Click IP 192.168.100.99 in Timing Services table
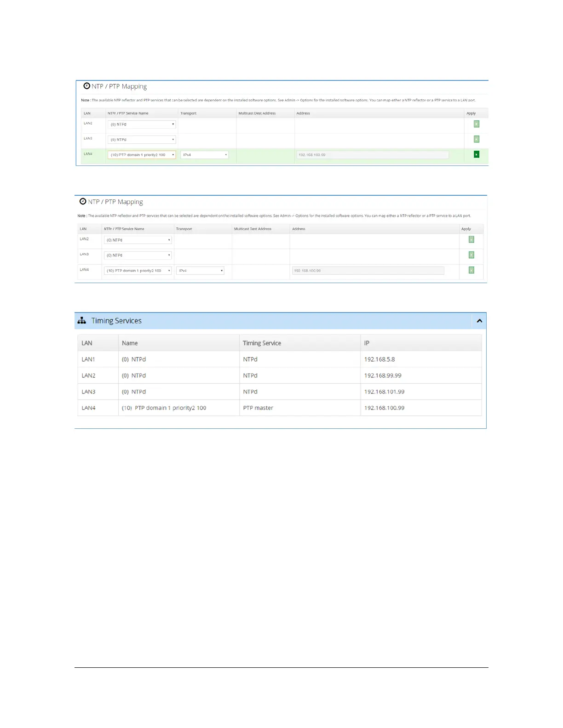The width and height of the screenshot is (563, 728). click(x=384, y=408)
